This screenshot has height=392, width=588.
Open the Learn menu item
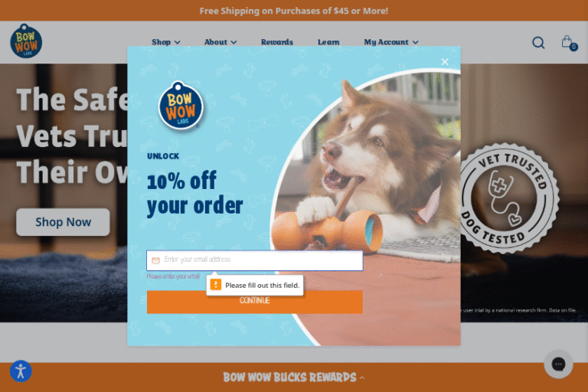328,42
